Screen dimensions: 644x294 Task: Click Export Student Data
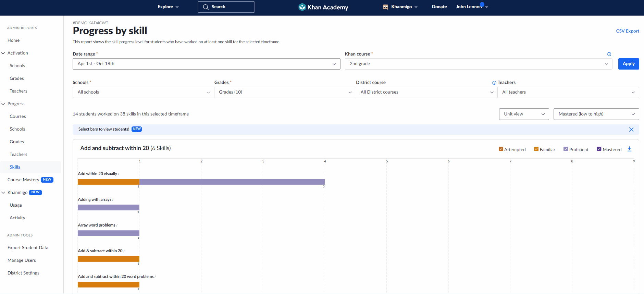tap(28, 248)
